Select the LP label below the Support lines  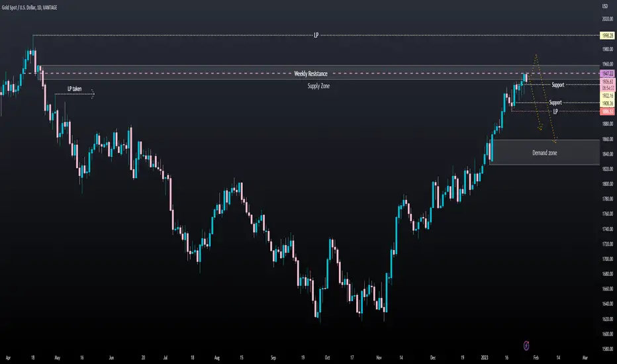point(555,111)
